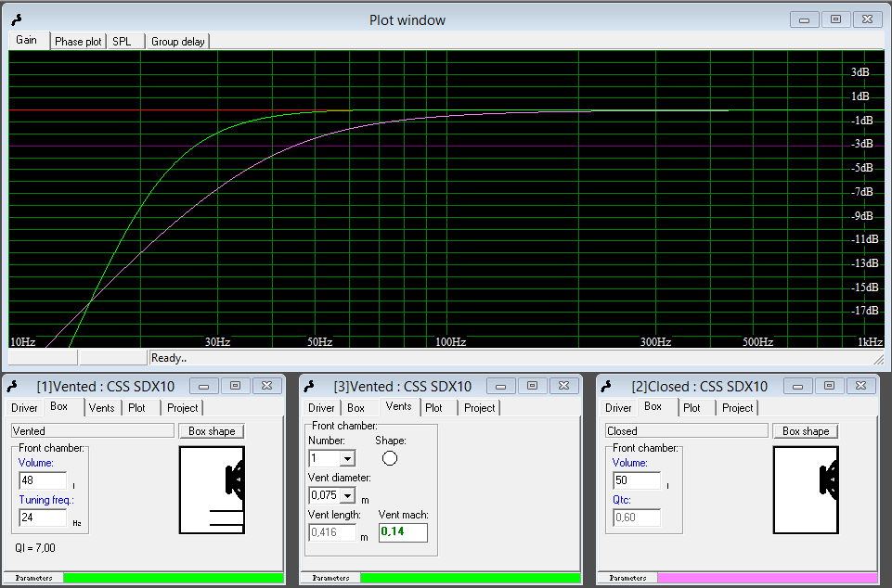This screenshot has width=892, height=588.
Task: Open Vents tab in [1]Vented window
Action: pyautogui.click(x=101, y=408)
